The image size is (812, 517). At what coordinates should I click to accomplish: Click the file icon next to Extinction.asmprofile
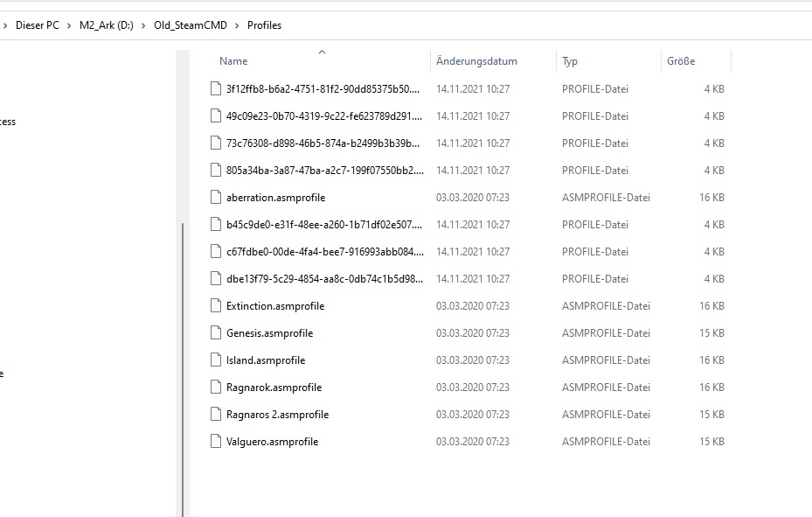click(216, 306)
